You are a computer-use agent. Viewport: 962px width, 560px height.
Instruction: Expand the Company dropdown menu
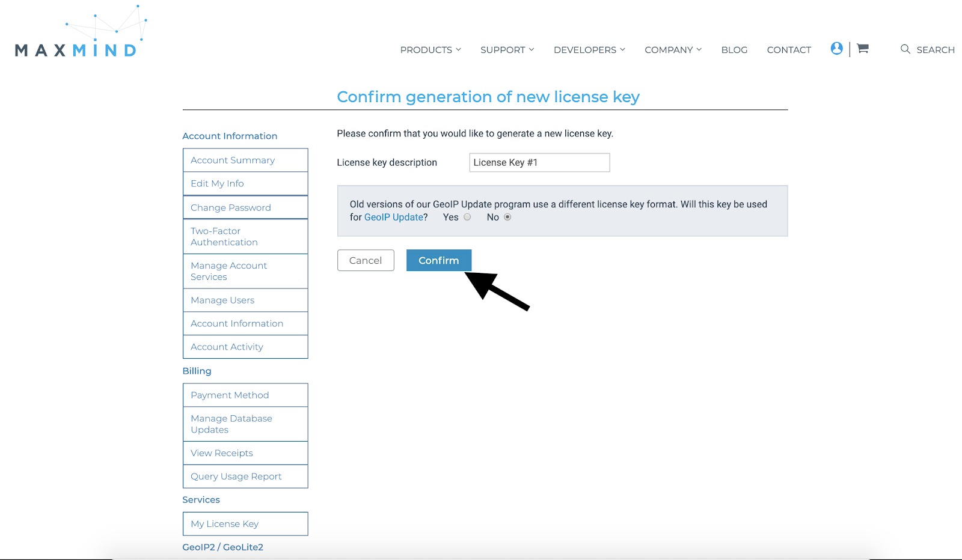point(673,50)
